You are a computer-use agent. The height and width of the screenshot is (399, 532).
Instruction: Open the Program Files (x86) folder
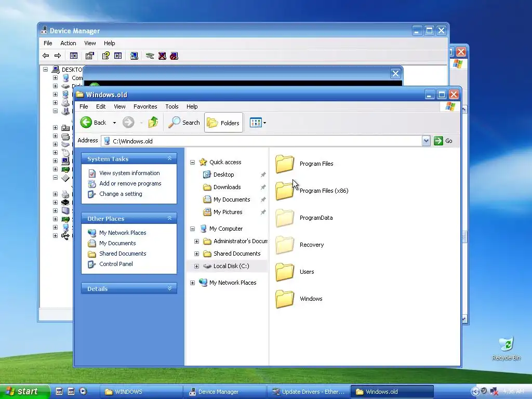point(284,191)
